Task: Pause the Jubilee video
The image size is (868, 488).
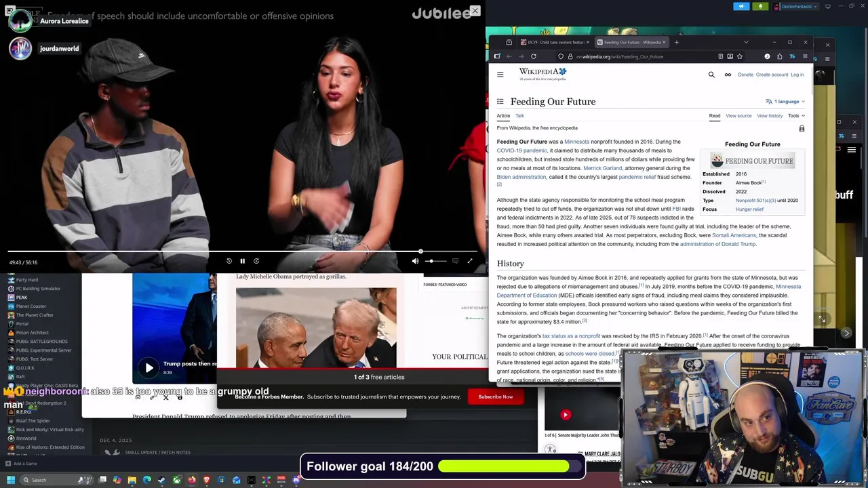Action: click(242, 261)
